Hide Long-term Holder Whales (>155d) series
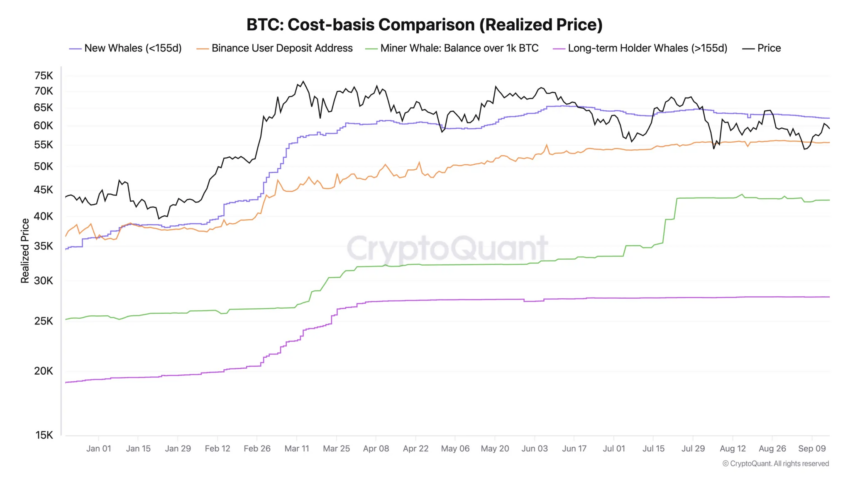This screenshot has width=850, height=478. (x=640, y=48)
